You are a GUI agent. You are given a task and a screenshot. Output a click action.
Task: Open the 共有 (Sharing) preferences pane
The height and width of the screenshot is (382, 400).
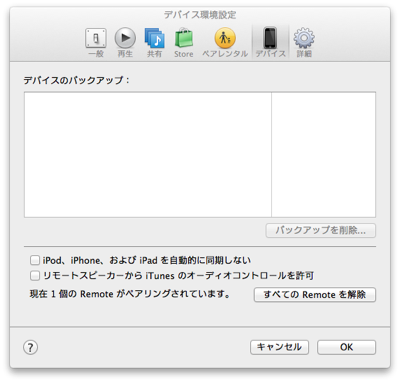click(x=154, y=43)
